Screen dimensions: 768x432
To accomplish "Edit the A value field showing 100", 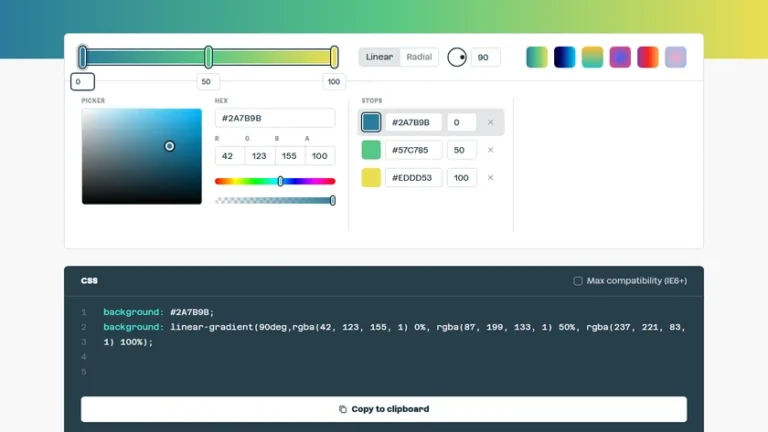I will pos(320,156).
